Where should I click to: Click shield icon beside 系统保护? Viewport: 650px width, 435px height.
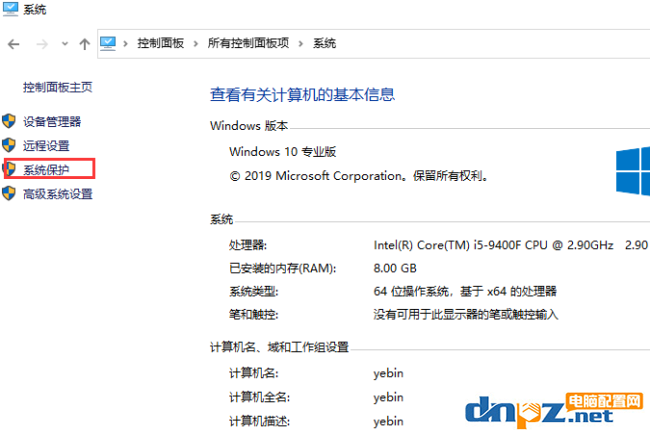(x=10, y=169)
